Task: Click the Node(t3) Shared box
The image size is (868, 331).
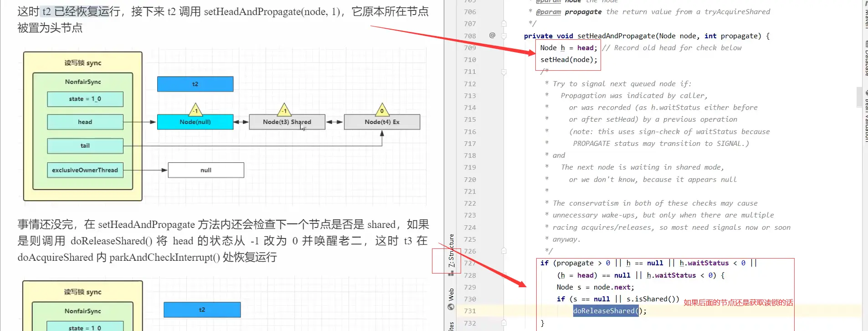Action: 287,122
